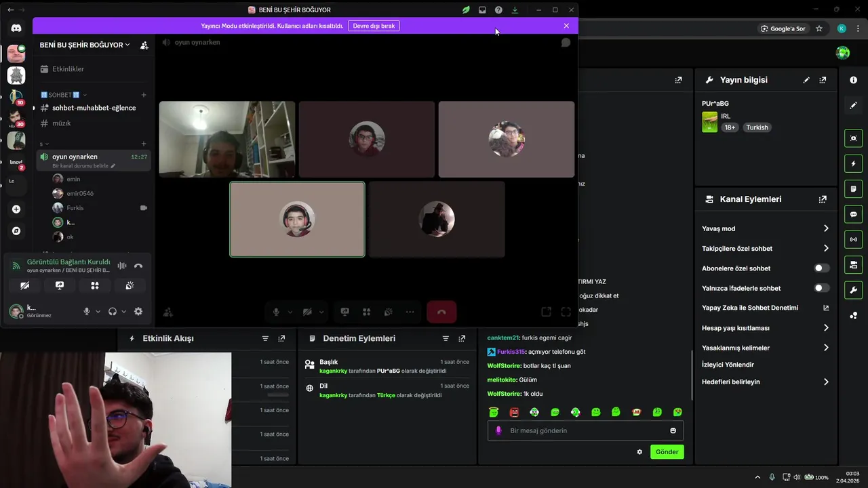Click the Turkish language tag

(757, 127)
